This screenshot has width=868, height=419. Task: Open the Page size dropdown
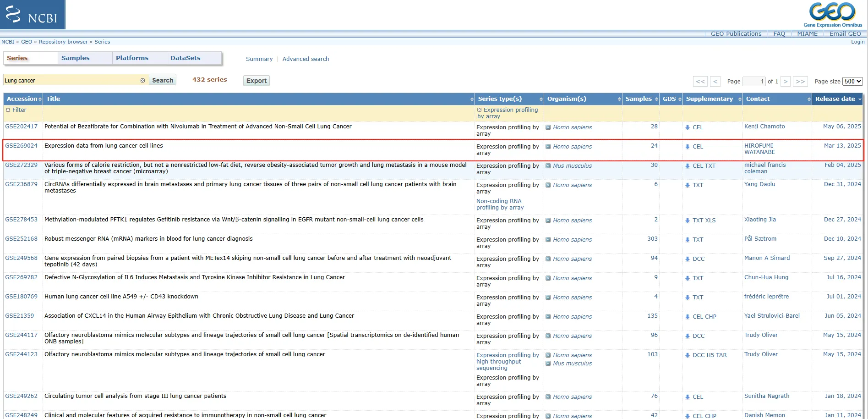[x=852, y=81]
